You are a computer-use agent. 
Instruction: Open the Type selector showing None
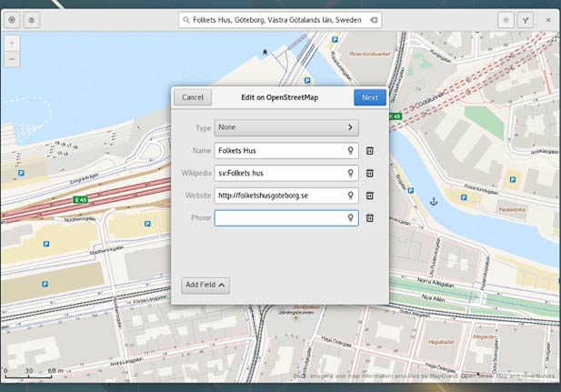click(x=286, y=128)
